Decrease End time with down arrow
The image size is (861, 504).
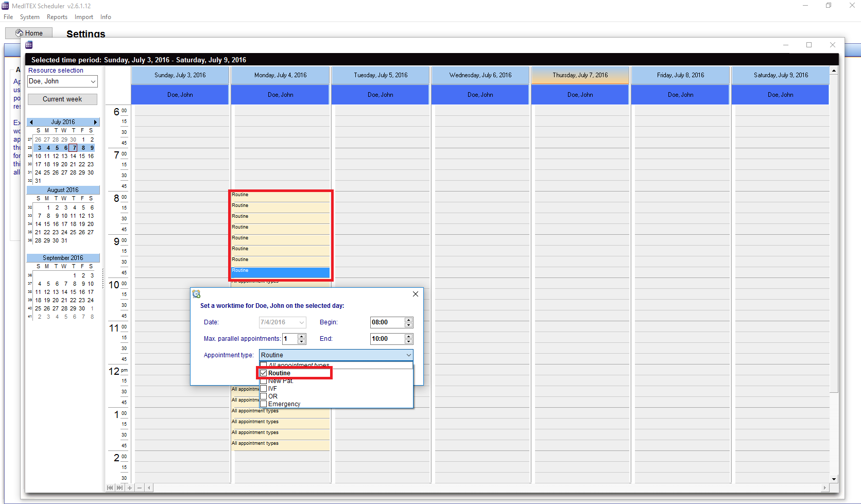pos(409,341)
